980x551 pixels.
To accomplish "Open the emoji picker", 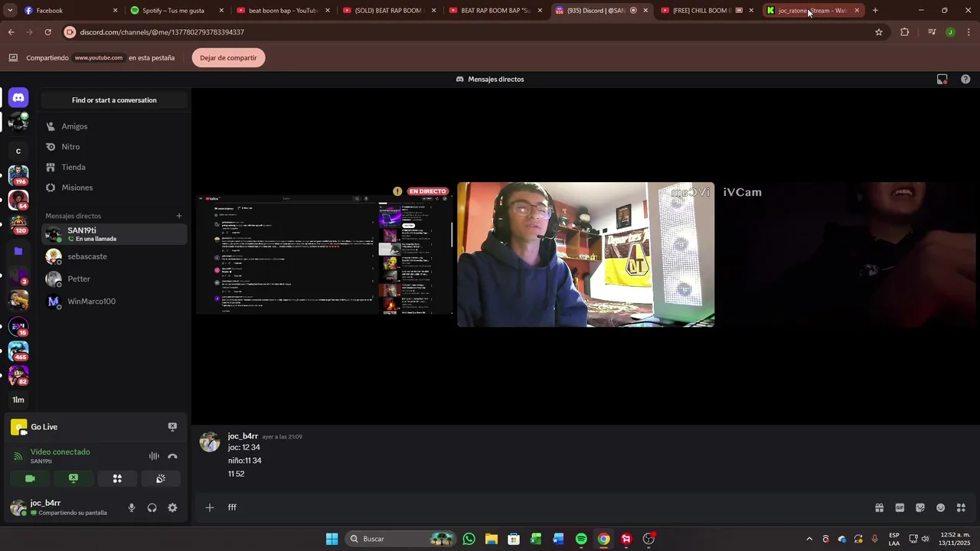I will tap(941, 507).
